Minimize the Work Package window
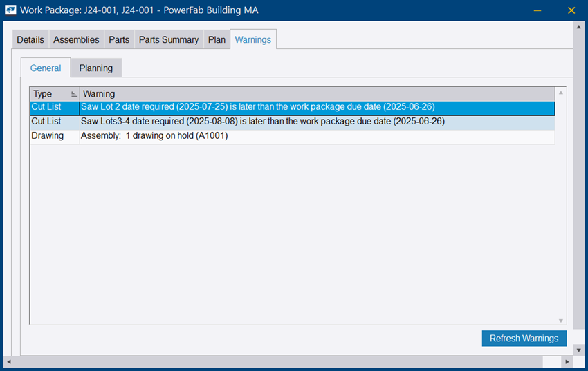Viewport: 588px width, 371px height. [538, 10]
